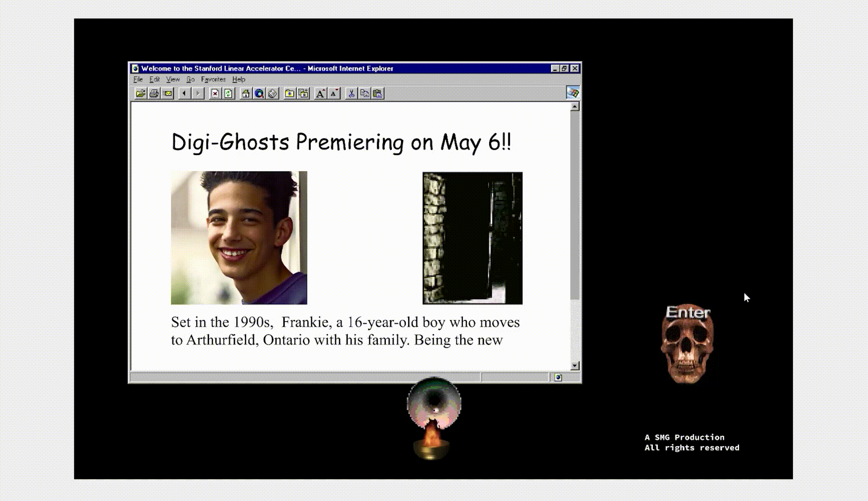Click the Cut scissors icon
868x501 pixels.
(351, 93)
